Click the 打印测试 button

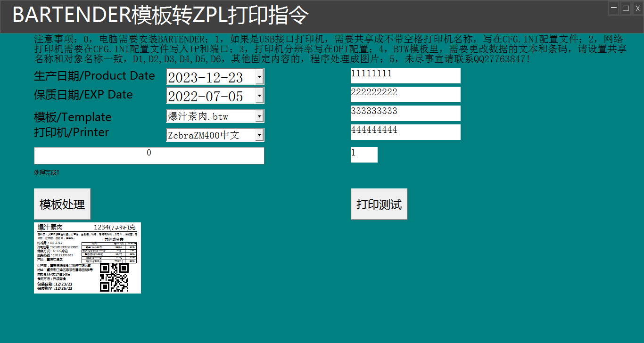click(379, 204)
